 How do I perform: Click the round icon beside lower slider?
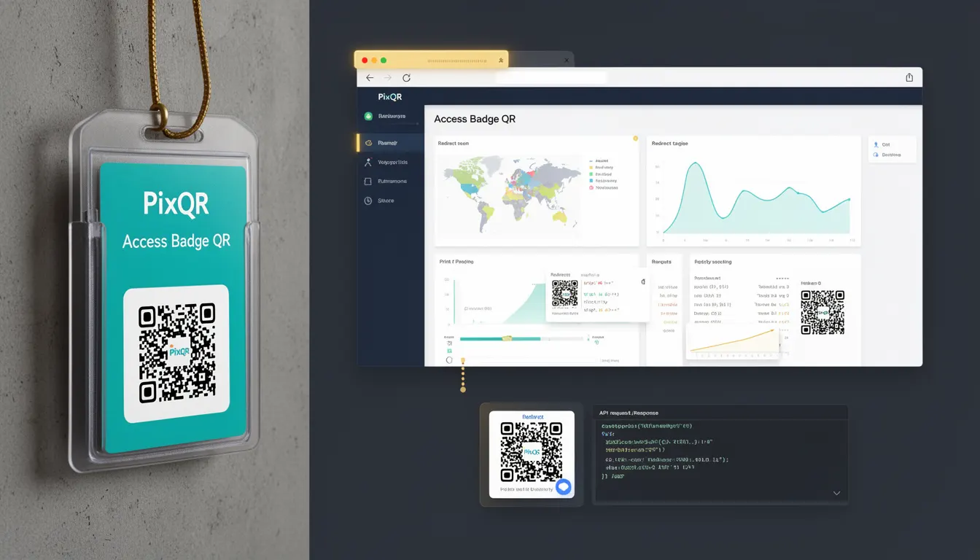pos(449,360)
